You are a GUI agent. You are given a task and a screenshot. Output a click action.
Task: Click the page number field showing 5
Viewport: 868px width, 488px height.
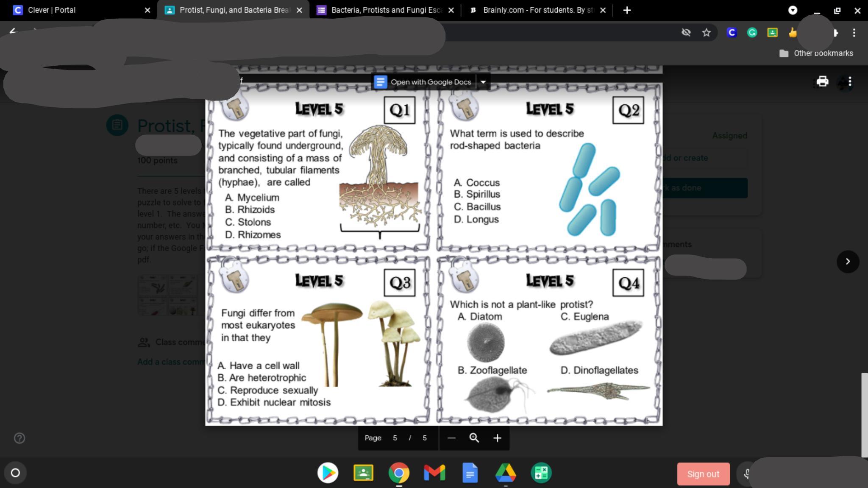coord(395,438)
